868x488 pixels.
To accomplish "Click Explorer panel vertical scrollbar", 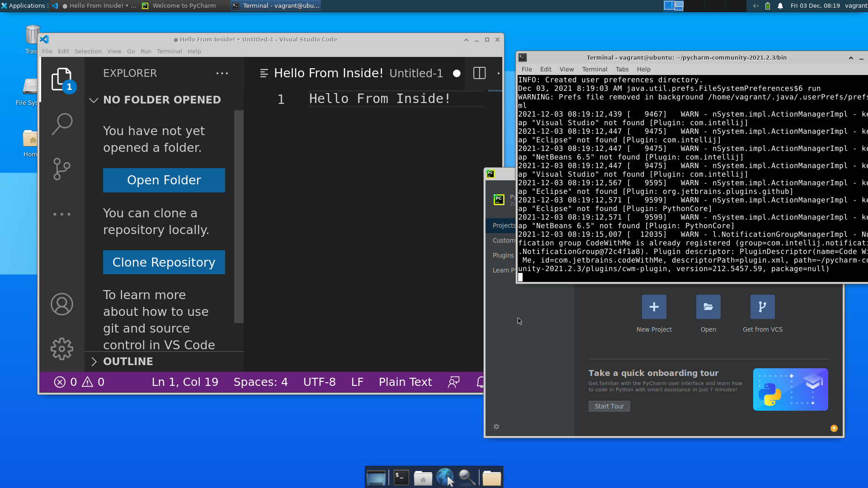I will coord(239,217).
